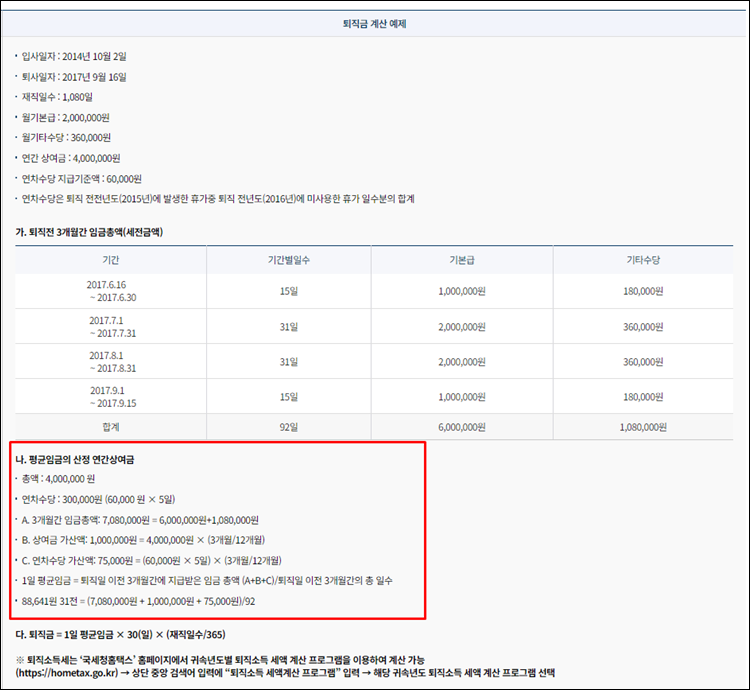
Task: Click the 월기타수당 360,000원 line
Action: (66, 138)
